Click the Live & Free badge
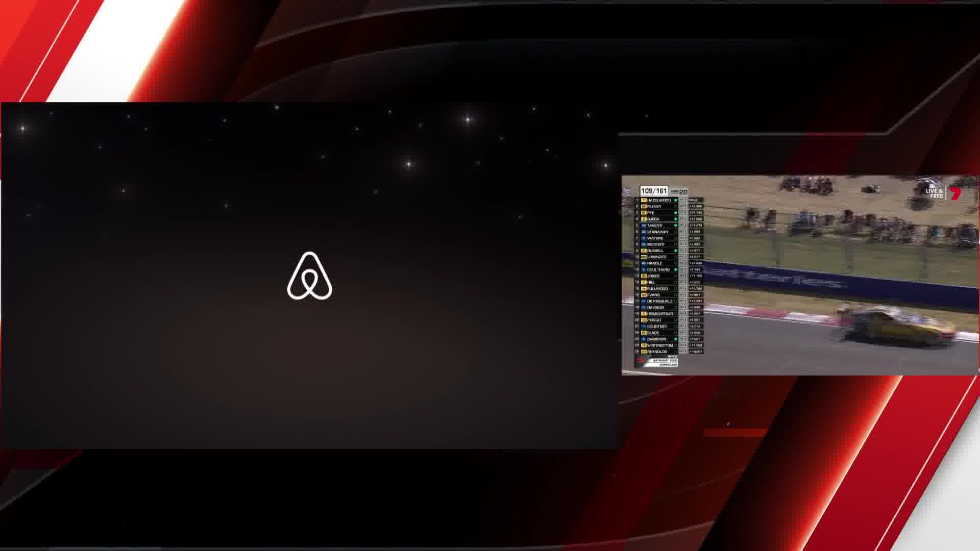 pos(934,193)
